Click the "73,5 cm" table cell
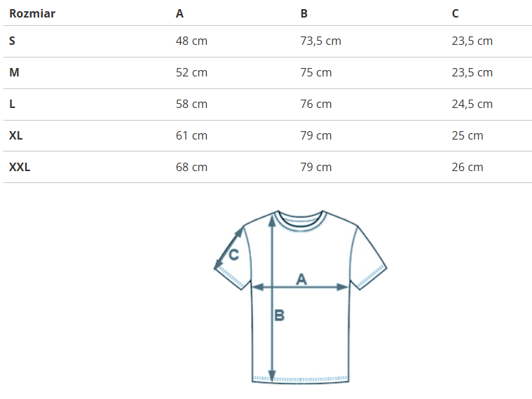This screenshot has width=532, height=399. [320, 41]
